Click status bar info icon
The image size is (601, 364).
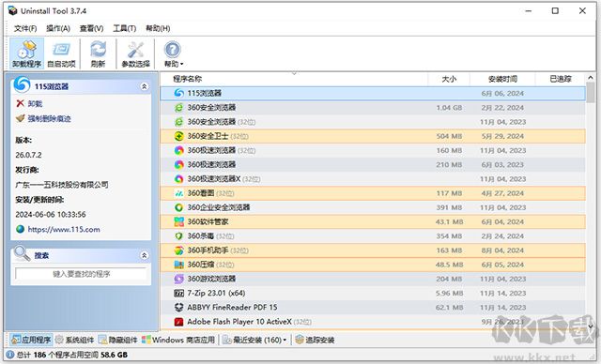coord(10,355)
